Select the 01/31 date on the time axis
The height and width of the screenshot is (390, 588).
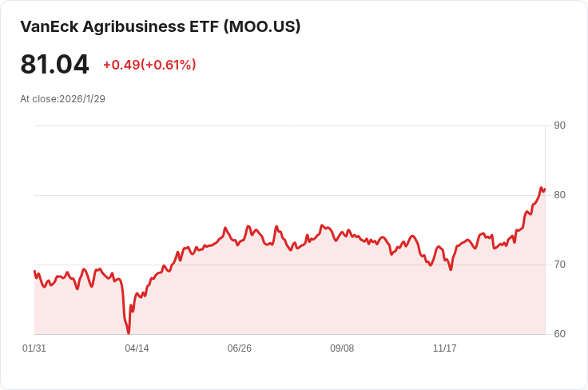[x=34, y=348]
